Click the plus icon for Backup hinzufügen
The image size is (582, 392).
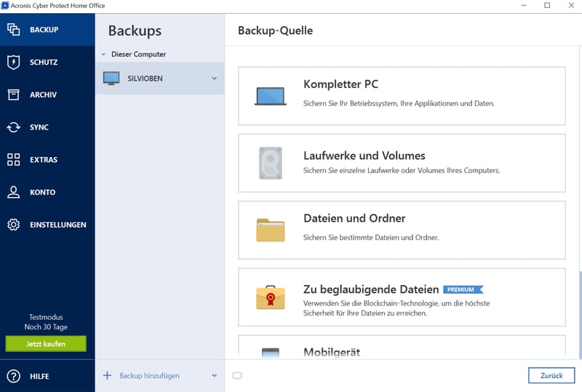coord(107,375)
